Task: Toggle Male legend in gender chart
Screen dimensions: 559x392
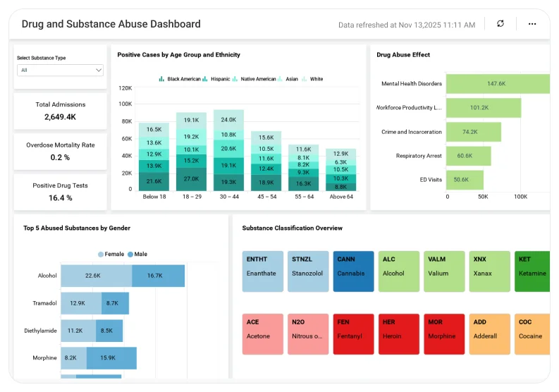Action: point(137,255)
